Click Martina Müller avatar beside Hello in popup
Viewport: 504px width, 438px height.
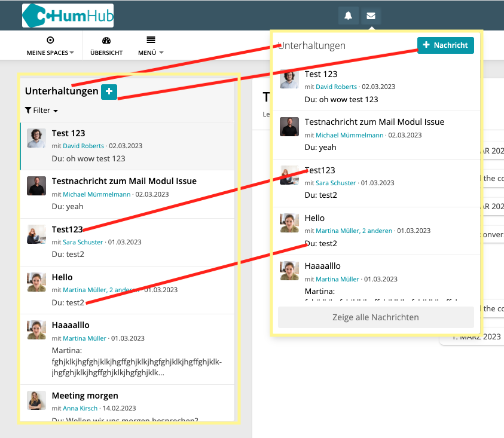[x=289, y=223]
